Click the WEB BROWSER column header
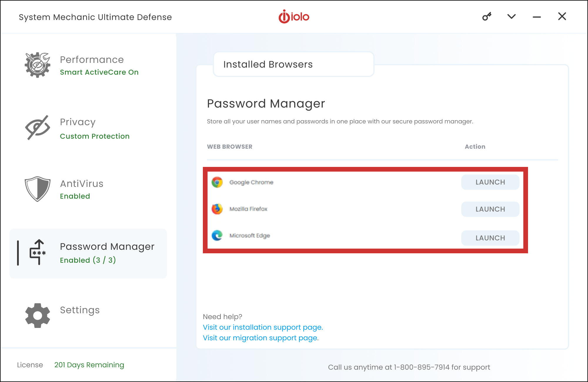Image resolution: width=588 pixels, height=382 pixels. tap(230, 147)
